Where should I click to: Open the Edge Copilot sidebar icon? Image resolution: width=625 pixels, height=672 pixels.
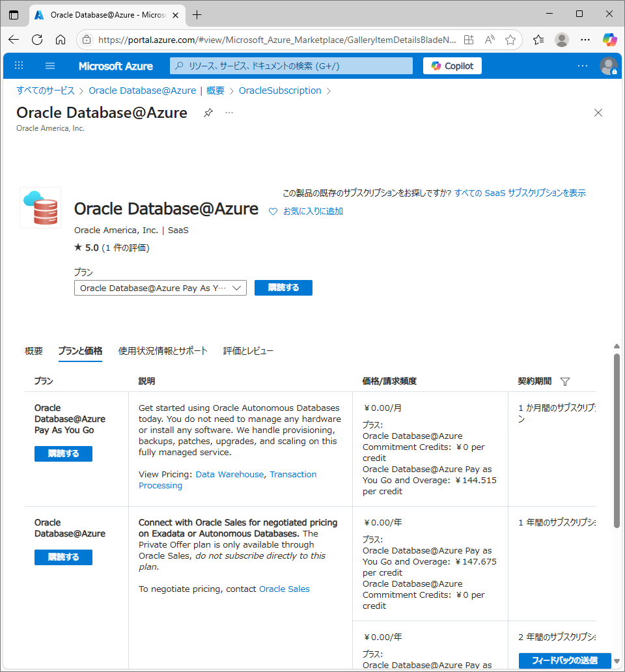click(x=609, y=40)
